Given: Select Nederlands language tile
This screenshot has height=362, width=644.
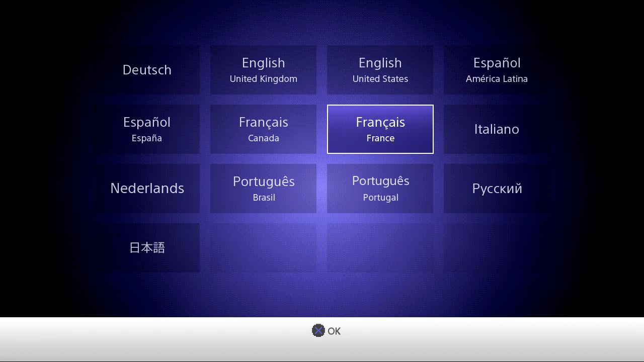Looking at the screenshot, I should pyautogui.click(x=147, y=189).
